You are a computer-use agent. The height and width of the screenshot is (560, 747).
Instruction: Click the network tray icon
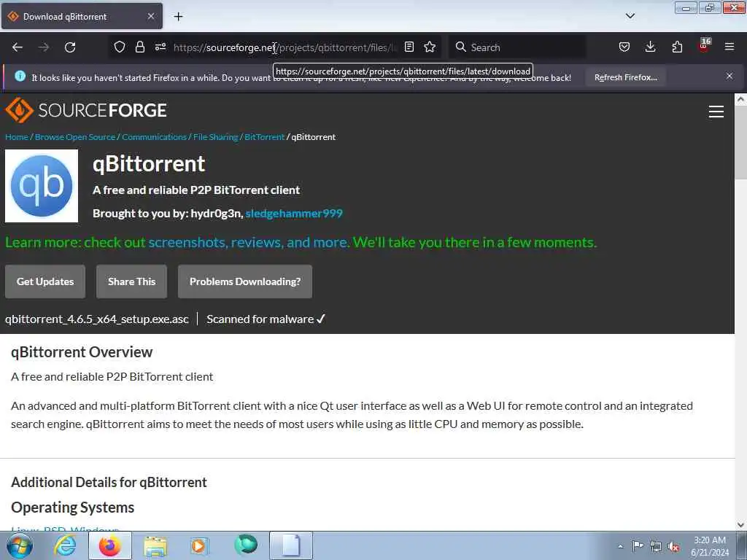tap(656, 547)
